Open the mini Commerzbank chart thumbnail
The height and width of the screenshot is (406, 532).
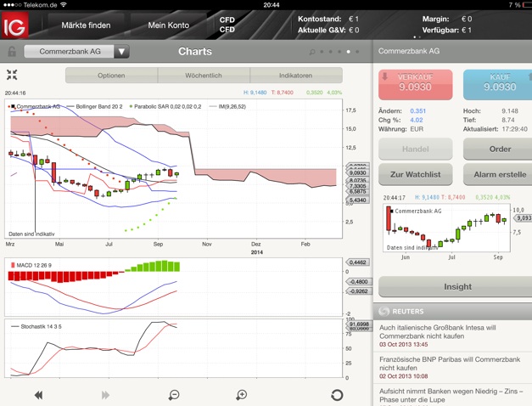[446, 228]
